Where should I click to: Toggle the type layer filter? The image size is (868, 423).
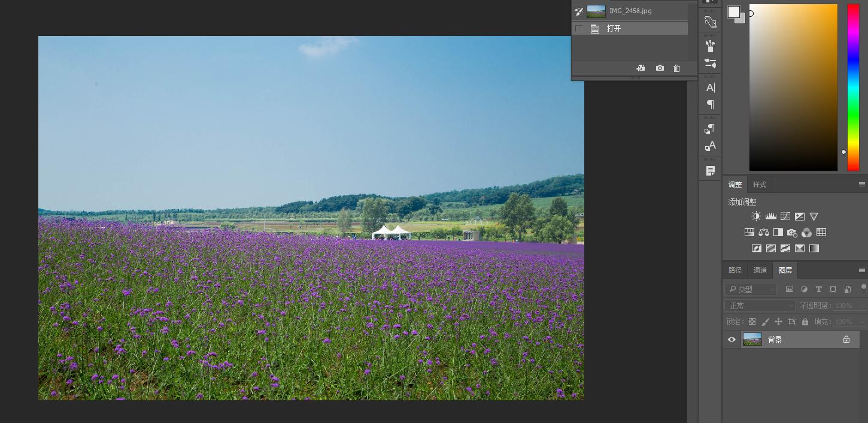pos(818,289)
